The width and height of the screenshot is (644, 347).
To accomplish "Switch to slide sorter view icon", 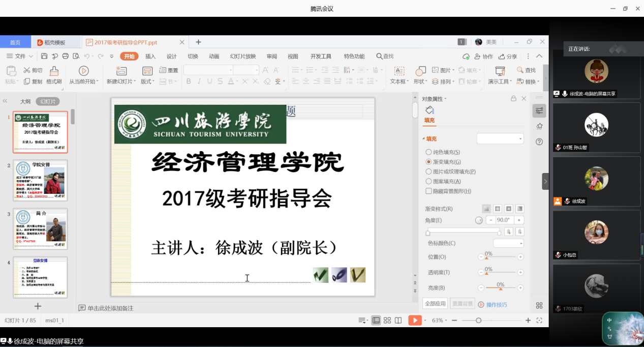I will point(387,320).
